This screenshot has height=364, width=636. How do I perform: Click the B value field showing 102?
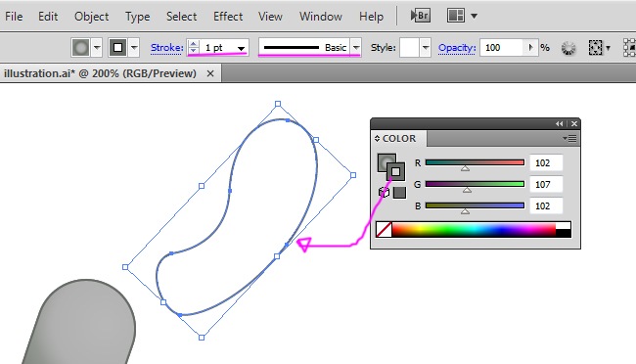tap(546, 205)
